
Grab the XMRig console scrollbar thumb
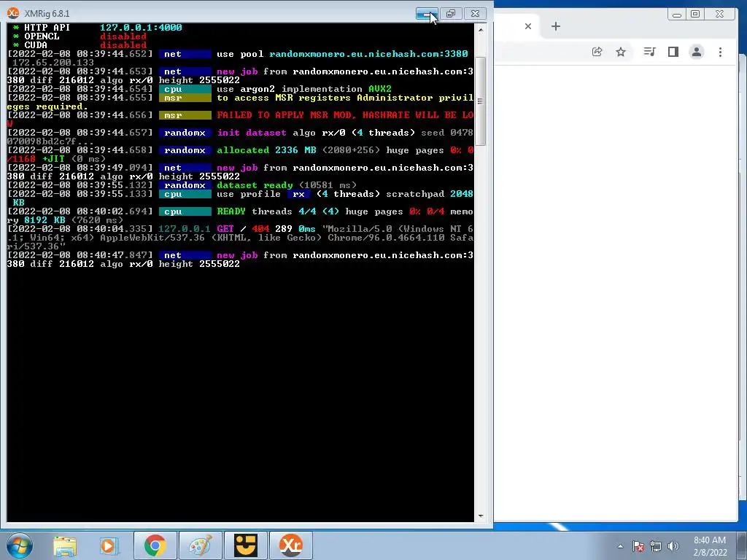coord(480,101)
